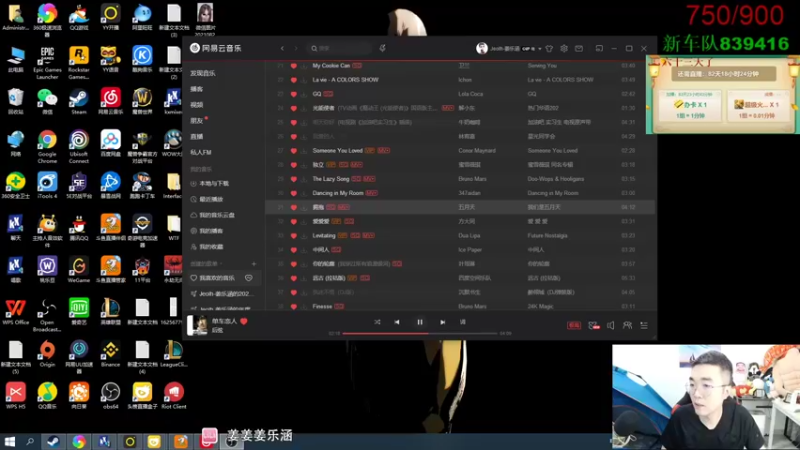Screen dimensions: 800x450
Task: Skip to the previous track
Action: click(x=397, y=322)
